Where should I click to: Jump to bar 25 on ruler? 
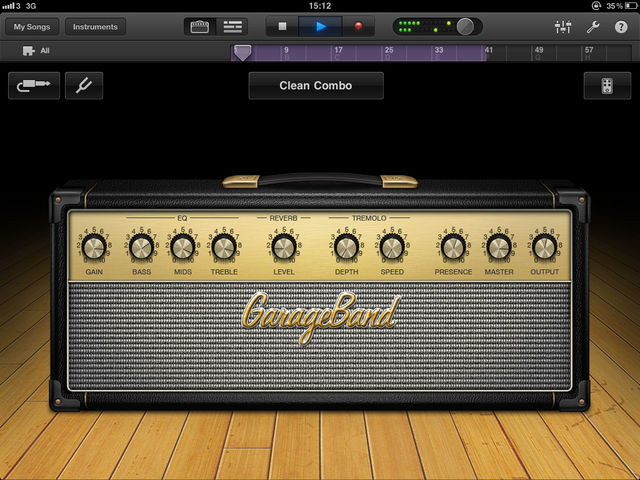point(389,50)
